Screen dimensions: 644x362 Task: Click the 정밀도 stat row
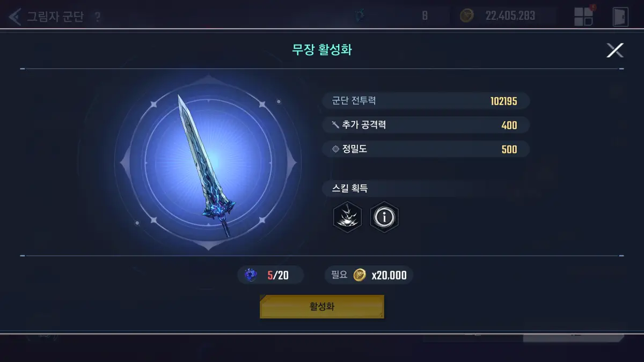tap(426, 149)
